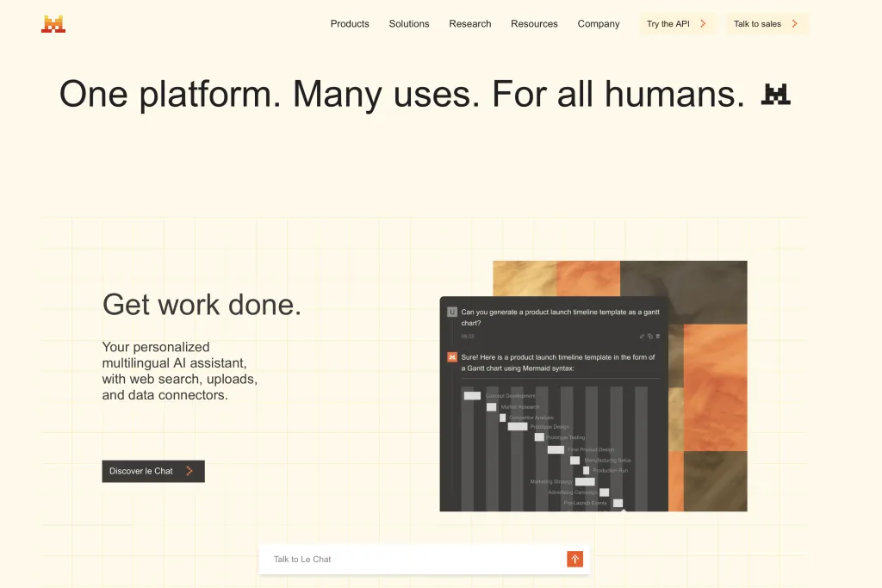Click the arrow icon on Discover le Chat

point(189,471)
